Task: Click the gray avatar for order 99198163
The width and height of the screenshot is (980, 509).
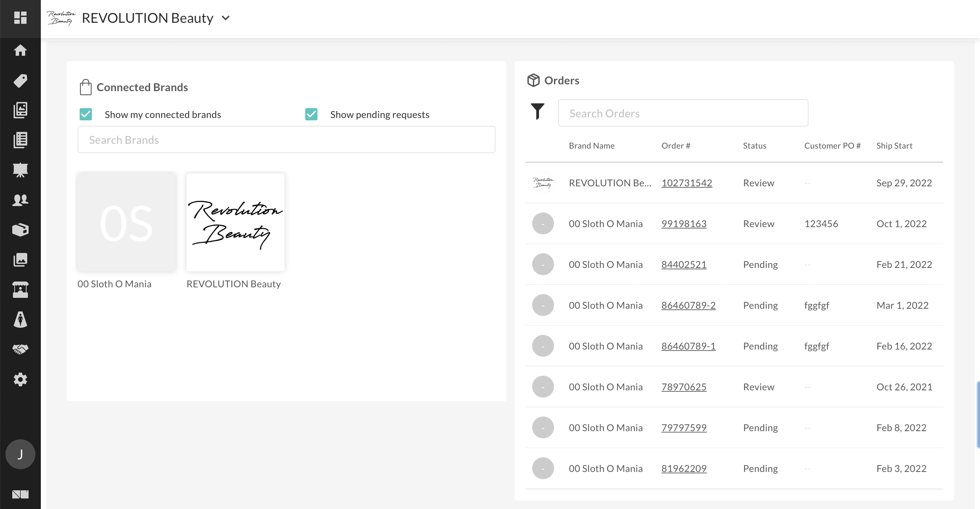Action: [x=542, y=223]
